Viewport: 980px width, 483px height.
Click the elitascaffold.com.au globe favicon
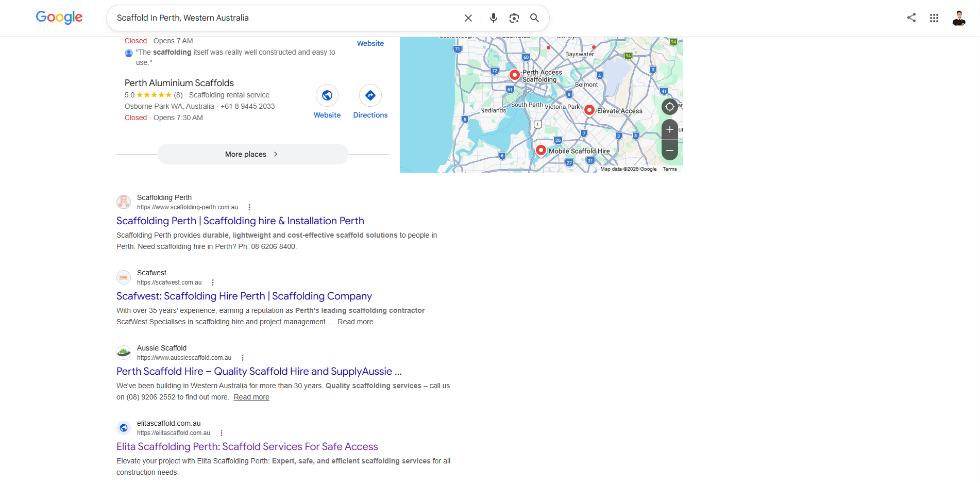[124, 428]
